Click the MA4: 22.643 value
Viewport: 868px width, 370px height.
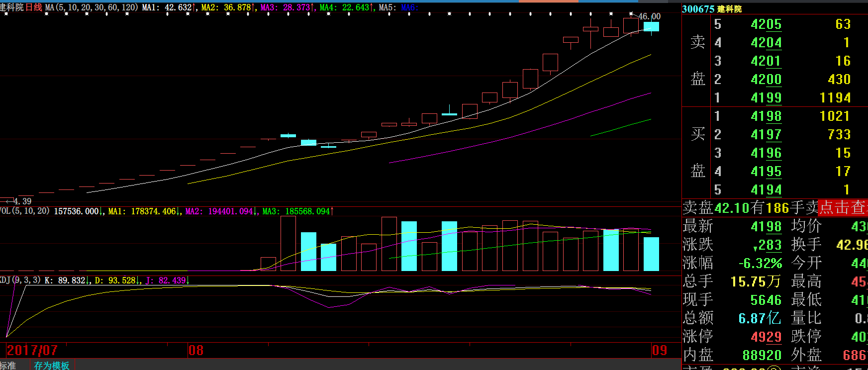coord(347,7)
